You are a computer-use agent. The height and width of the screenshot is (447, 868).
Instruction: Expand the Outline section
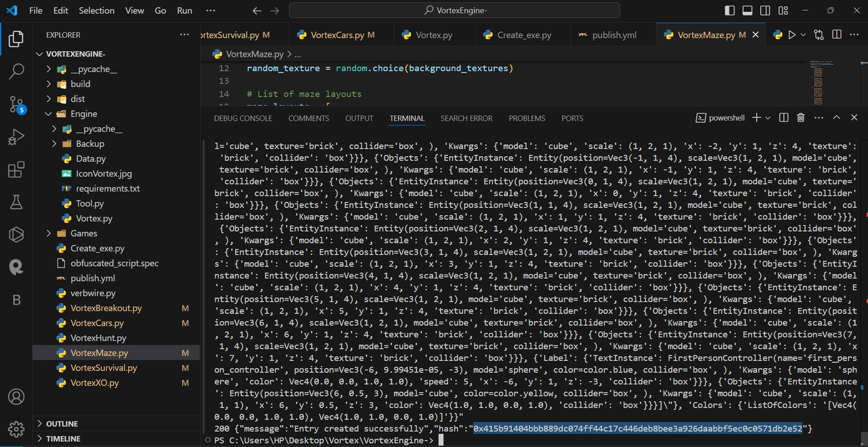(116, 424)
